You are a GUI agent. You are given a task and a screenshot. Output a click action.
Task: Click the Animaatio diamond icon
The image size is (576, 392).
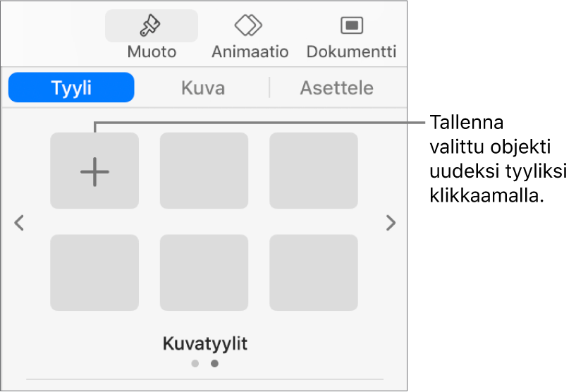coord(249,26)
